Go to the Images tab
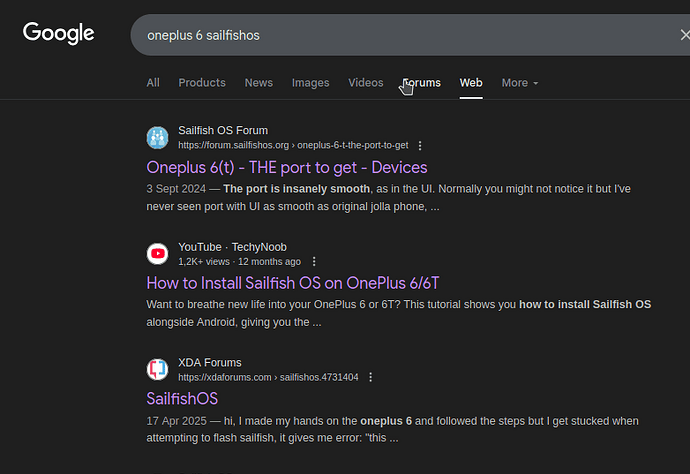The image size is (690, 474). (x=311, y=83)
